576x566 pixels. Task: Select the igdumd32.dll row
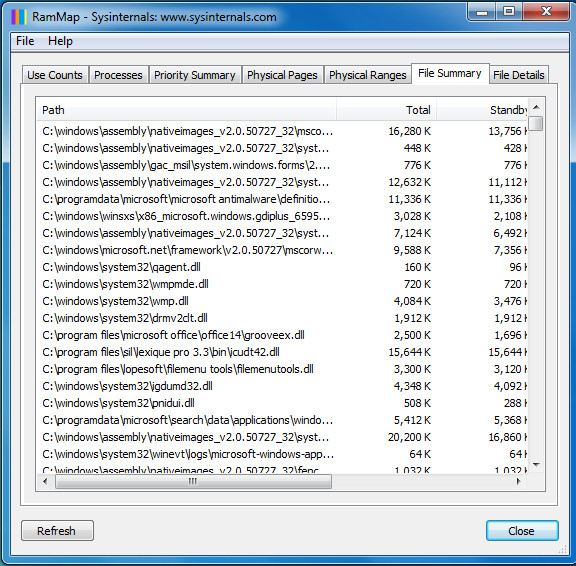click(x=282, y=386)
